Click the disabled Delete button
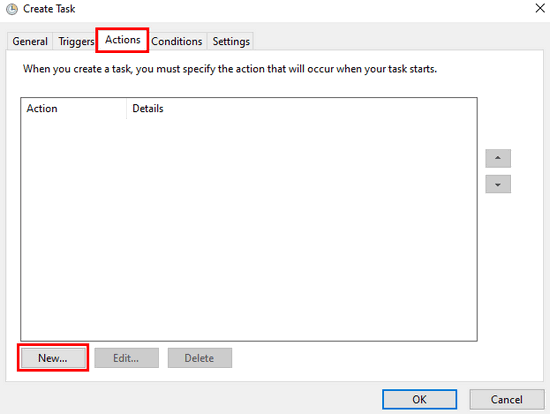 200,358
